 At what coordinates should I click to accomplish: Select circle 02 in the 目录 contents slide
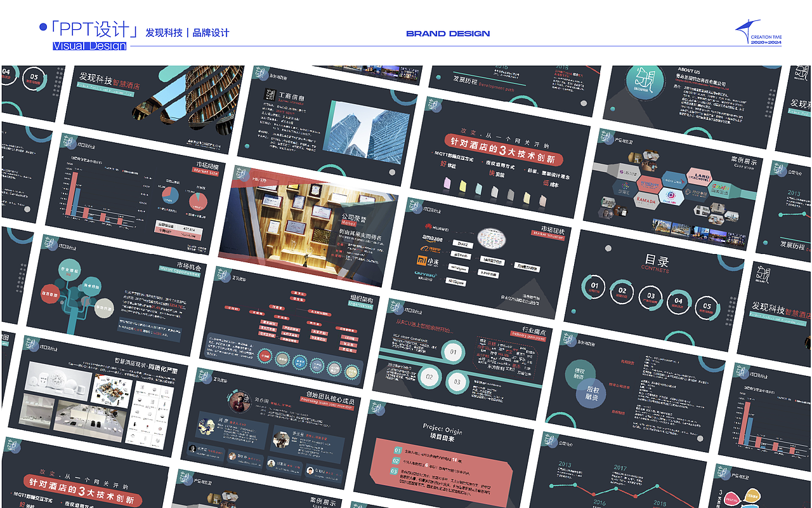click(622, 293)
